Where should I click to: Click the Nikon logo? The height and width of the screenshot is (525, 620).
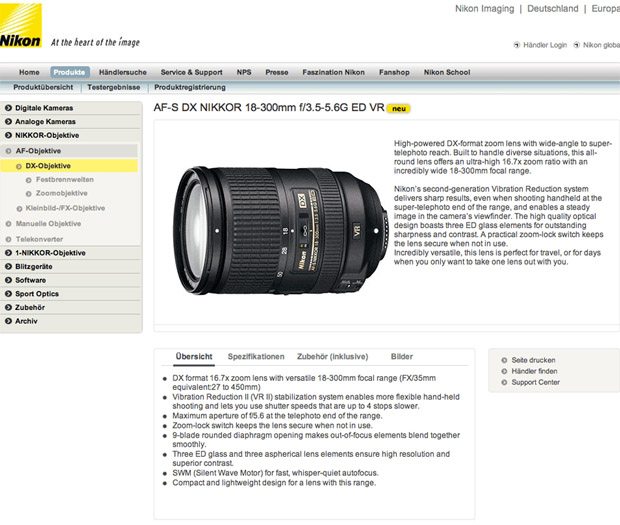click(21, 25)
